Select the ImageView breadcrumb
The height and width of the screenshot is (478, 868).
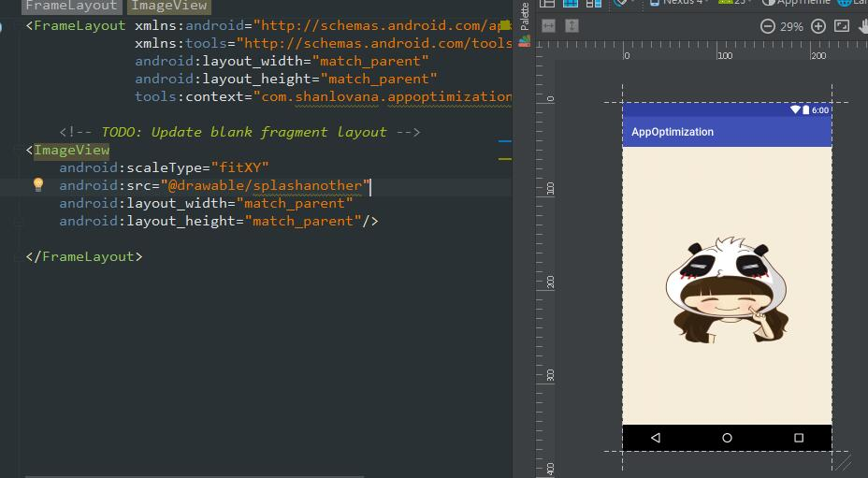coord(169,7)
